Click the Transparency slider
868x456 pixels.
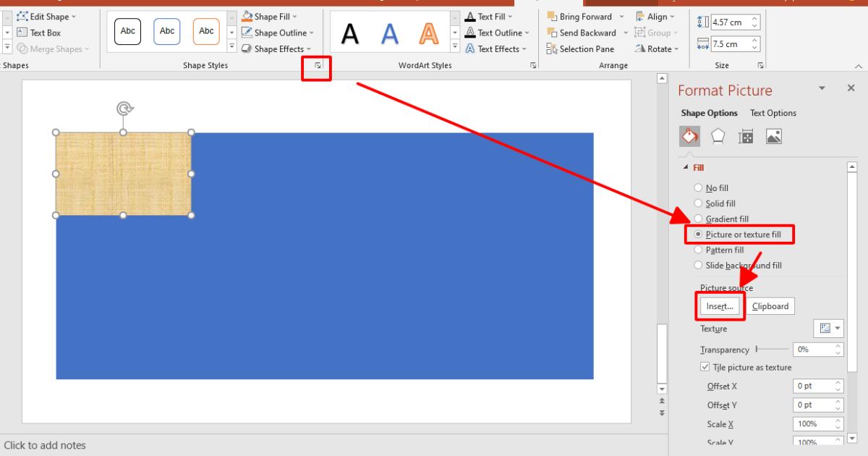pos(772,349)
